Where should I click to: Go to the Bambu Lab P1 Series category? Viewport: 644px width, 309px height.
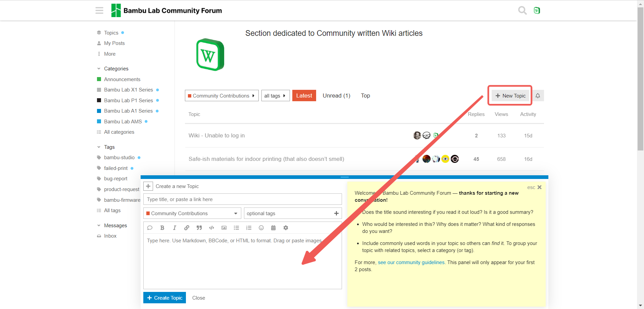click(128, 101)
